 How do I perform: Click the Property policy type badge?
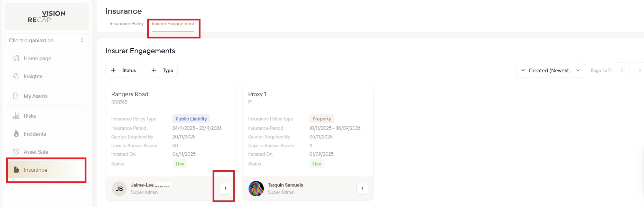tap(322, 119)
